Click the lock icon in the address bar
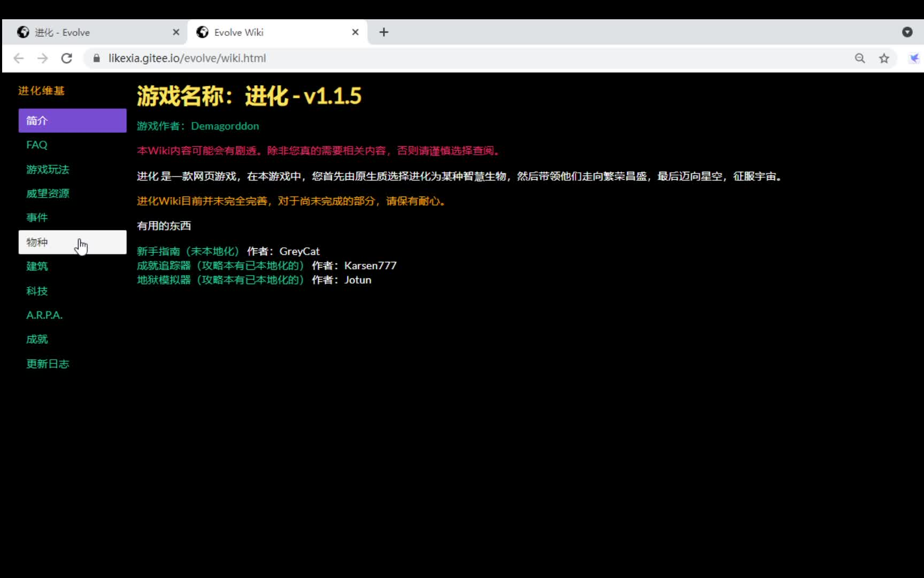The width and height of the screenshot is (924, 578). click(96, 58)
